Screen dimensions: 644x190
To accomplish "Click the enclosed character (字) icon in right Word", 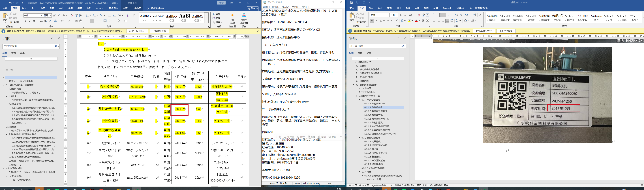I will [x=427, y=21].
